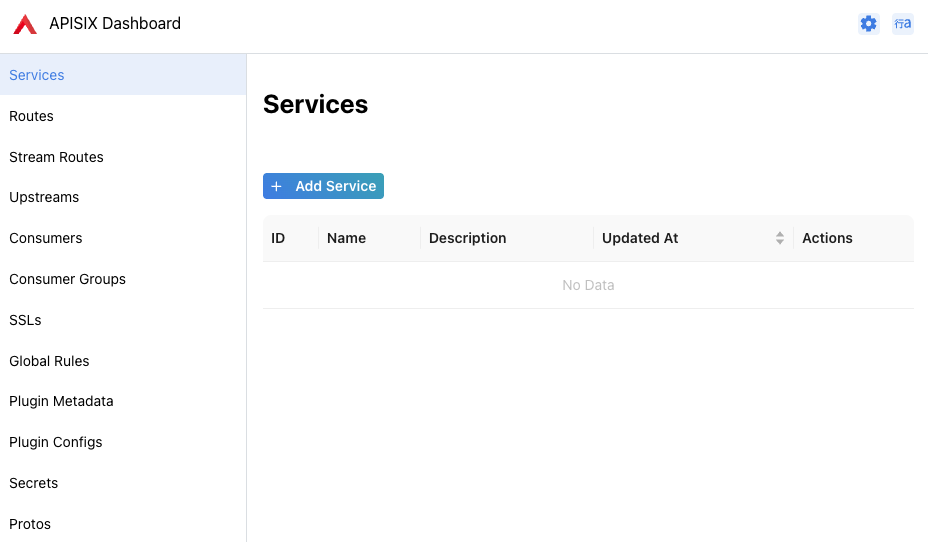Open Protos in the sidebar
This screenshot has width=928, height=542.
tap(123, 524)
